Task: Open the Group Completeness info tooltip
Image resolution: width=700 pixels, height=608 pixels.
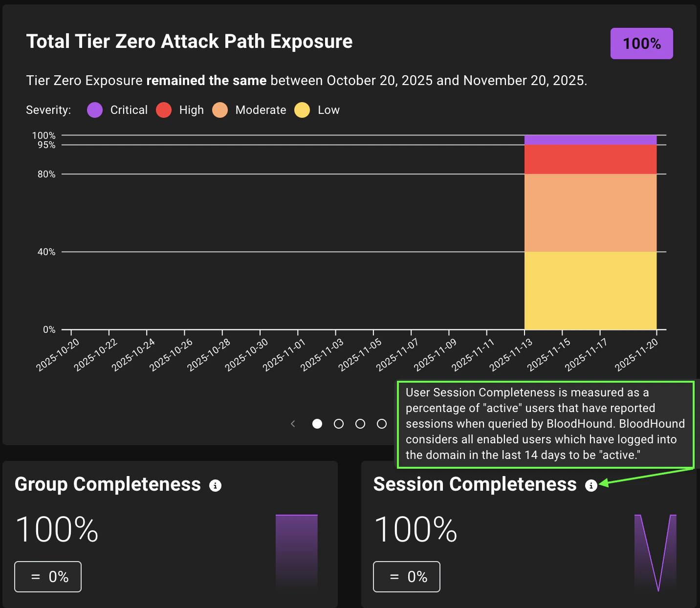Action: 216,485
